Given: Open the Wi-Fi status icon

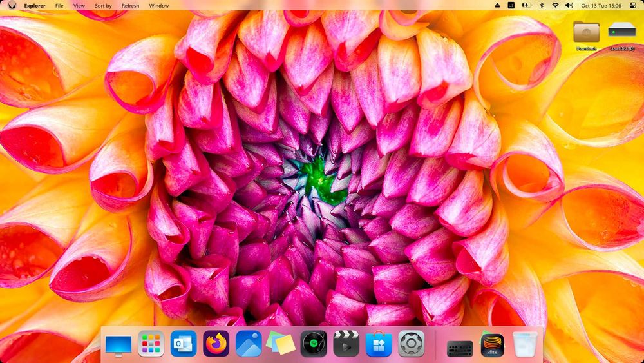Looking at the screenshot, I should pos(555,5).
